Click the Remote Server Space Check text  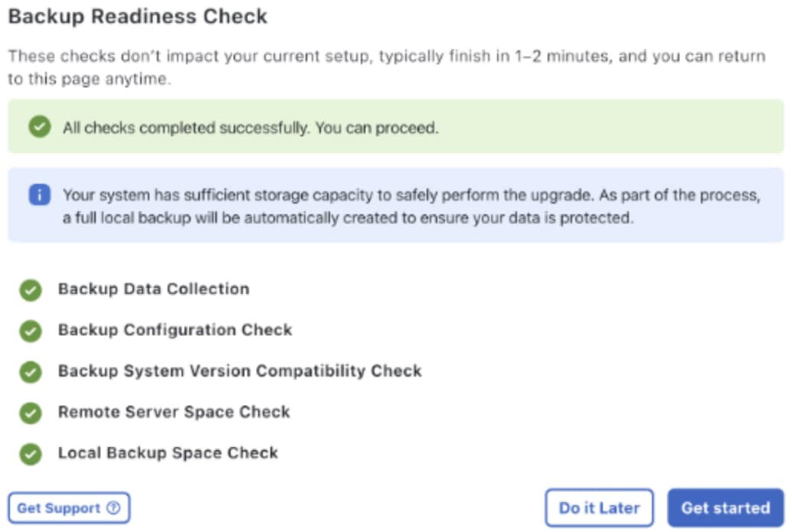tap(174, 412)
